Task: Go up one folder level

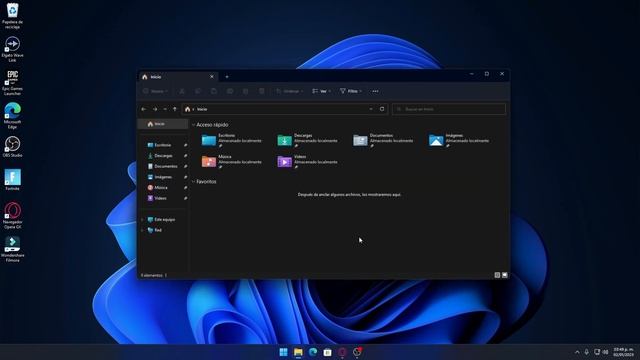Action: tap(175, 109)
